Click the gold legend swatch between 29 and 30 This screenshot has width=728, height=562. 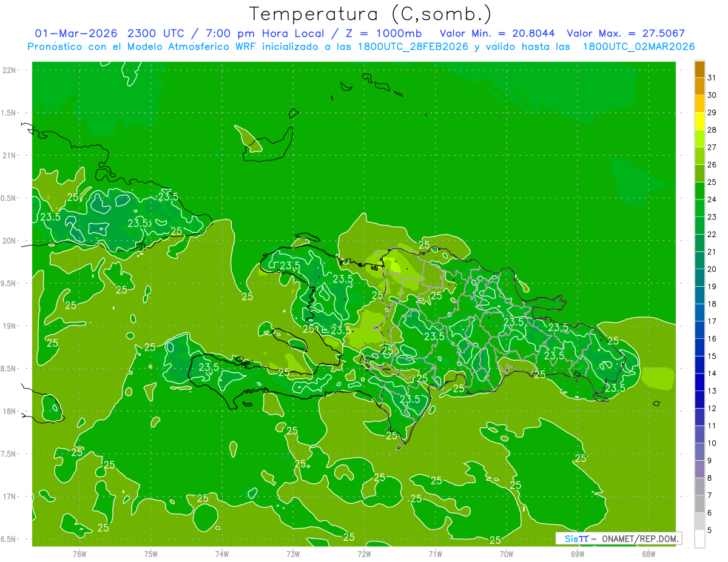click(x=699, y=104)
